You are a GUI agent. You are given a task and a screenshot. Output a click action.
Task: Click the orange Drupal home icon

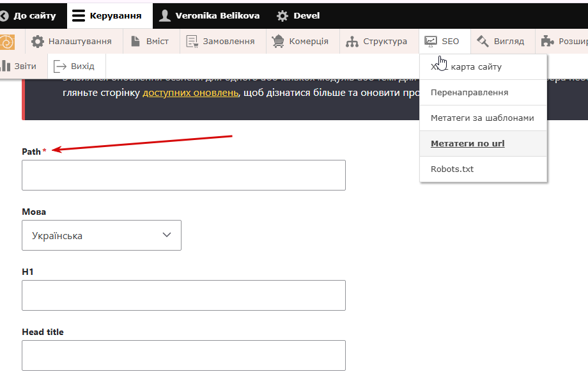coord(7,42)
